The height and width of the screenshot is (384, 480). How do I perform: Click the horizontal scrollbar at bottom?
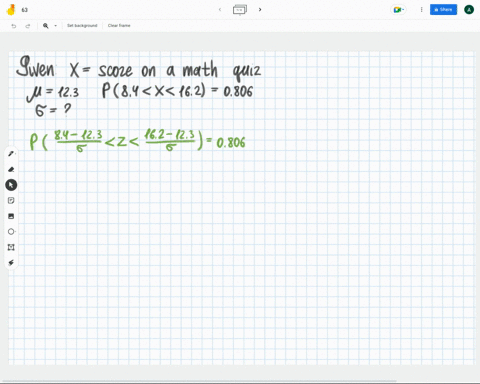[199, 381]
